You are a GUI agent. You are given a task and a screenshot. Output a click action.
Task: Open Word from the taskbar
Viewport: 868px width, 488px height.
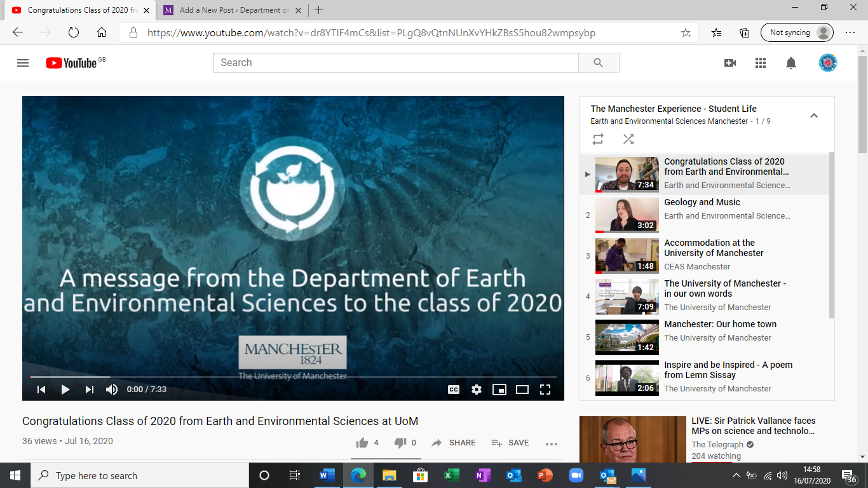(327, 475)
